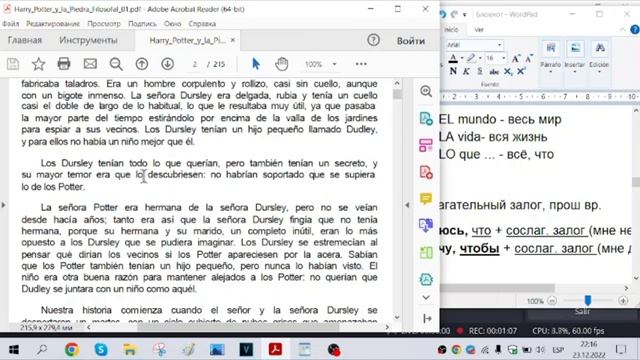Open the WordPad quick access toolbar dropdown
Image resolution: width=640 pixels, height=360 pixels.
click(465, 15)
